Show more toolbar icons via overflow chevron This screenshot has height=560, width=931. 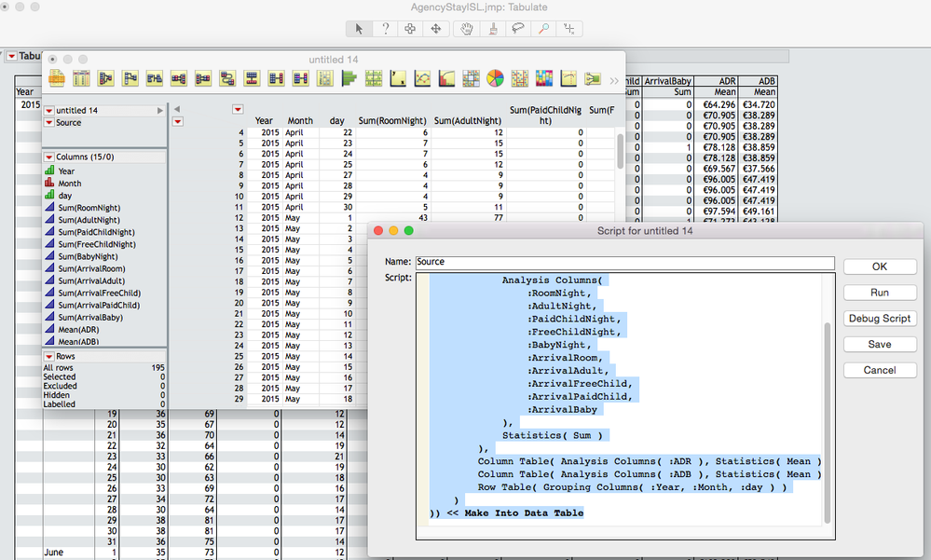614,81
